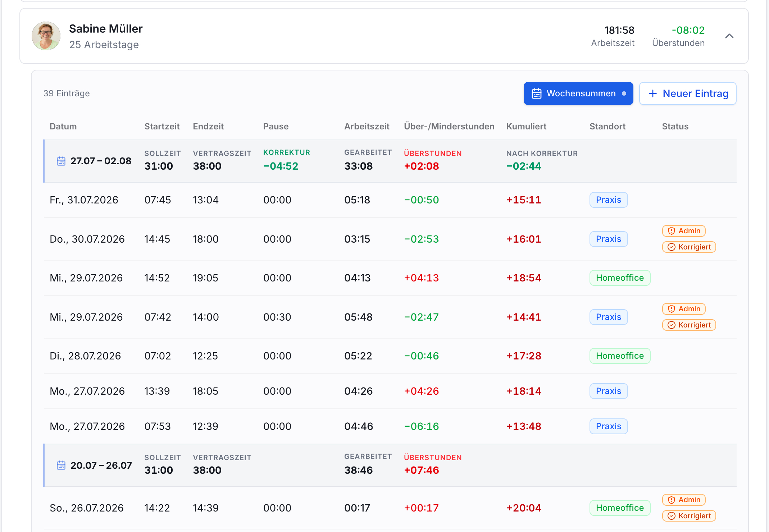The width and height of the screenshot is (769, 532).
Task: Click overtime value +04:13
Action: pyautogui.click(x=421, y=278)
